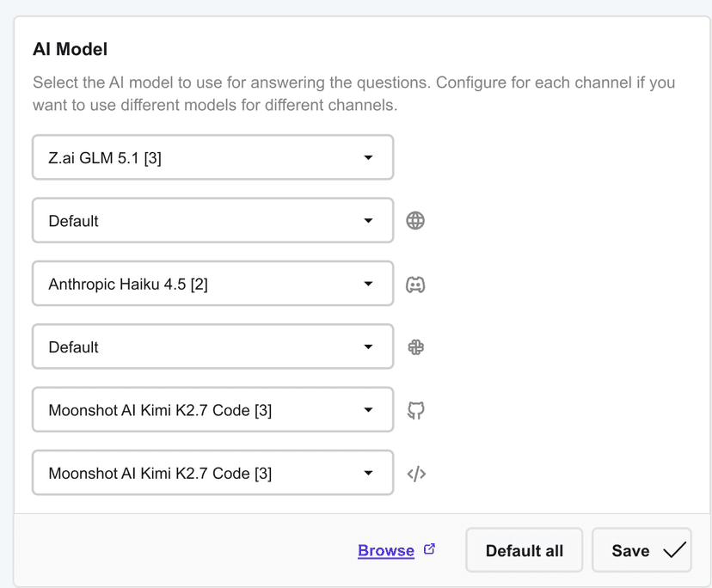Screen dimensions: 712x588
Task: Reset all models with Default all
Action: [524, 550]
